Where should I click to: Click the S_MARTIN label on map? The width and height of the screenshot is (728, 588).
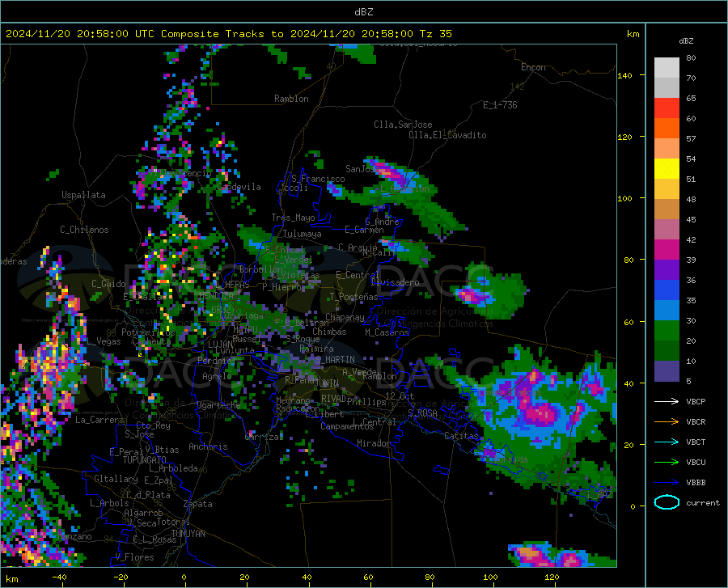point(334,360)
